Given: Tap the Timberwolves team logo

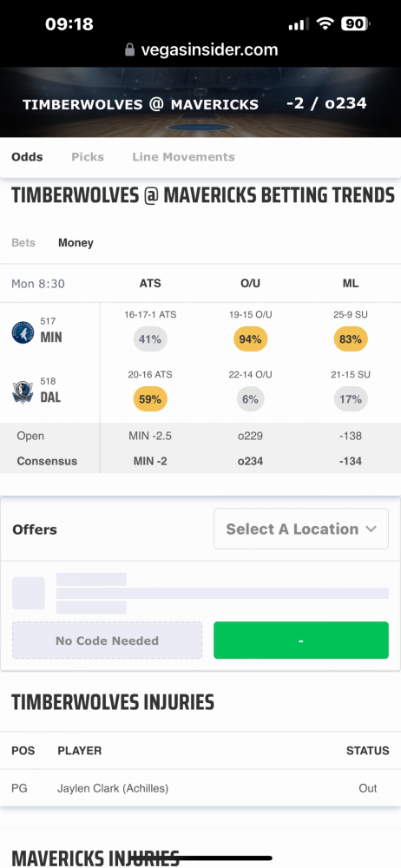Looking at the screenshot, I should 23,332.
